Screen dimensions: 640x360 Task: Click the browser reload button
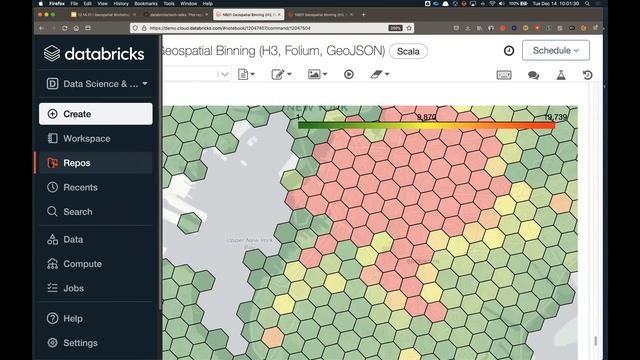pyautogui.click(x=64, y=28)
